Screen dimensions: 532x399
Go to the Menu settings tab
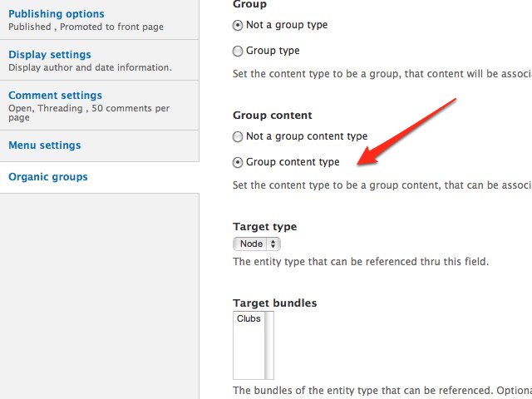[44, 145]
